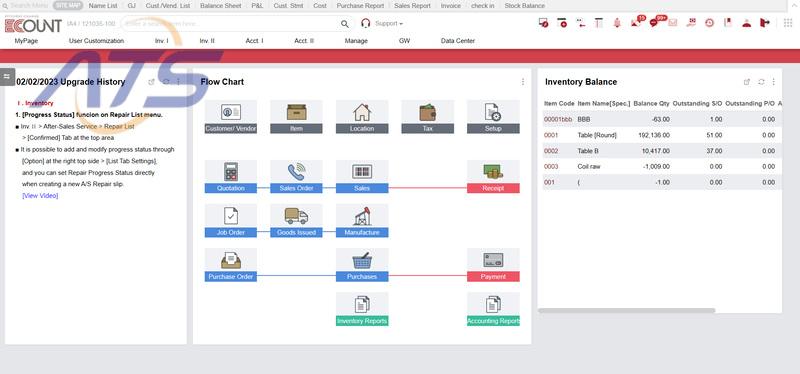Open the Purchases basket icon
Screen dimensions: 800x374
point(362,260)
